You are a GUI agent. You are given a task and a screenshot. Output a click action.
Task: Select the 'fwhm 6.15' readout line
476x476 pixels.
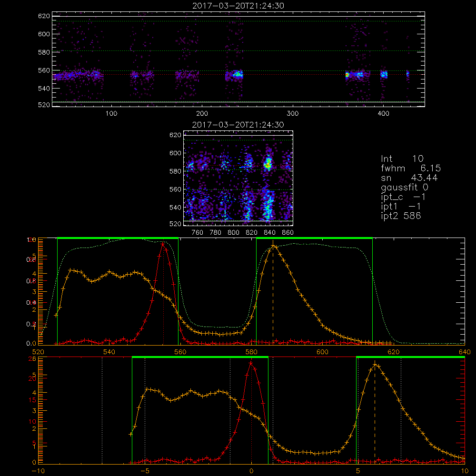click(411, 168)
